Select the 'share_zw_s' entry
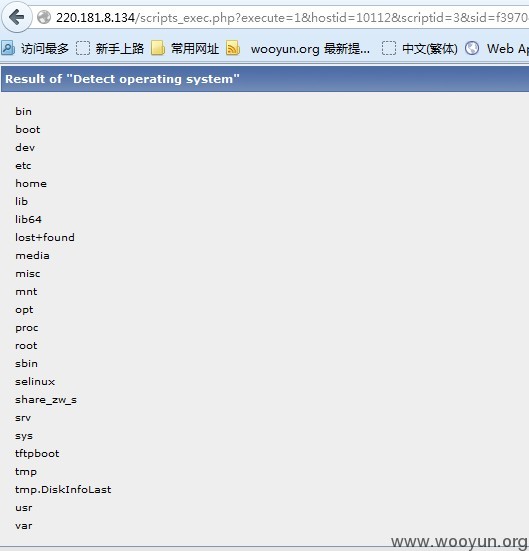The image size is (529, 551). pos(46,400)
